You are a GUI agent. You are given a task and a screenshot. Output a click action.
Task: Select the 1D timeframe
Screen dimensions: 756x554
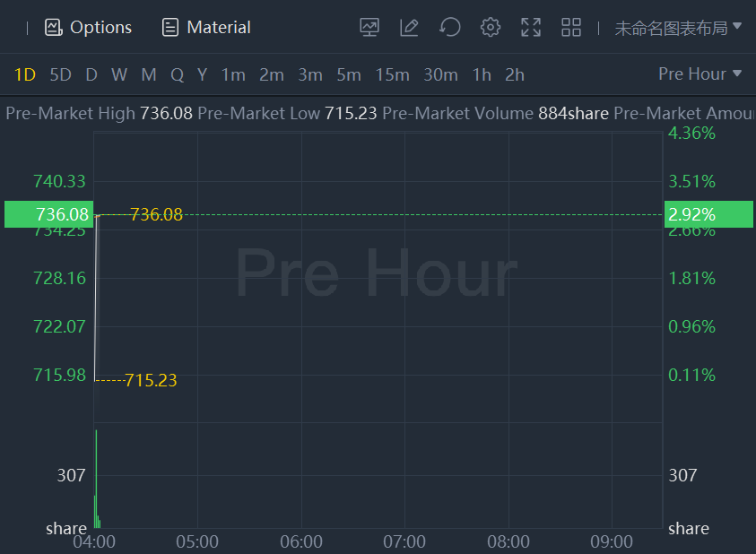point(24,74)
